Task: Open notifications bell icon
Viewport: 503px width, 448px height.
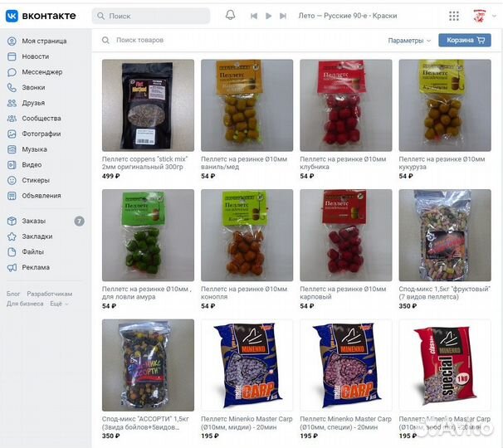Action: (230, 15)
